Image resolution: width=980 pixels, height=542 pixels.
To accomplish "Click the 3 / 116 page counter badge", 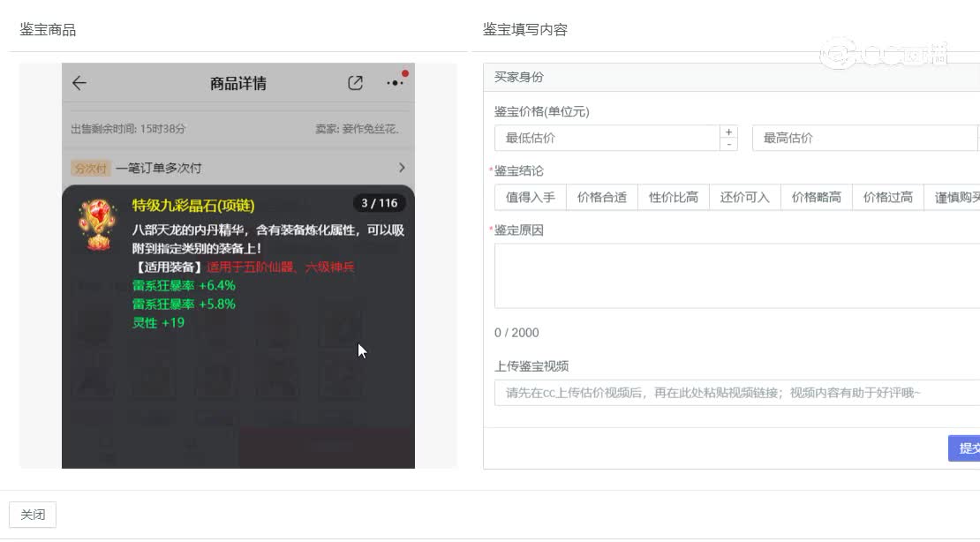I will (379, 203).
